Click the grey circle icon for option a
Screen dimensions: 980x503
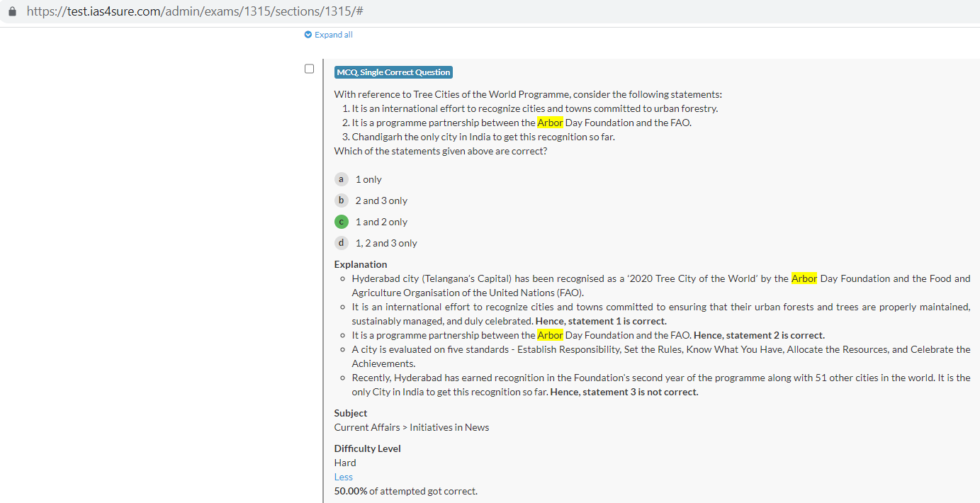click(x=342, y=179)
